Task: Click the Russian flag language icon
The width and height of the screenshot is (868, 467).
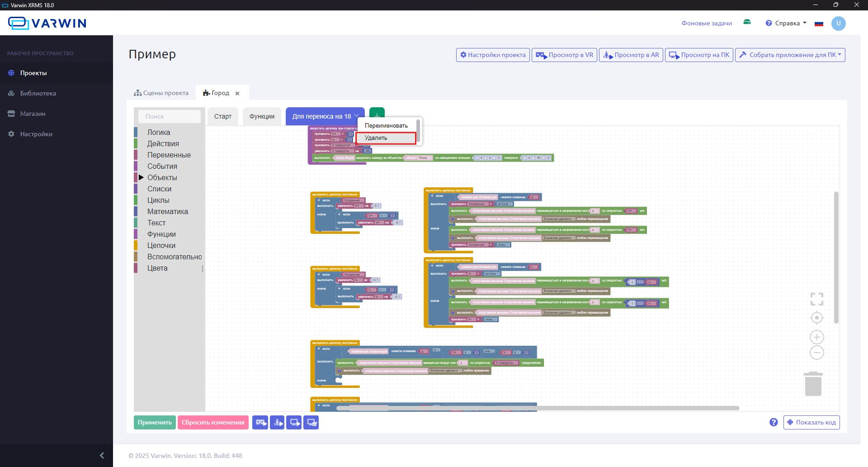Action: coord(819,24)
